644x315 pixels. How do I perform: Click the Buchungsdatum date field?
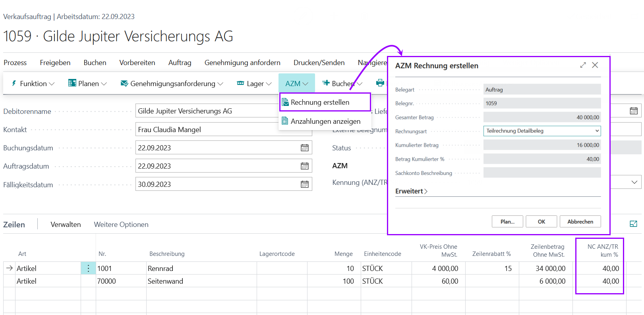coord(224,148)
